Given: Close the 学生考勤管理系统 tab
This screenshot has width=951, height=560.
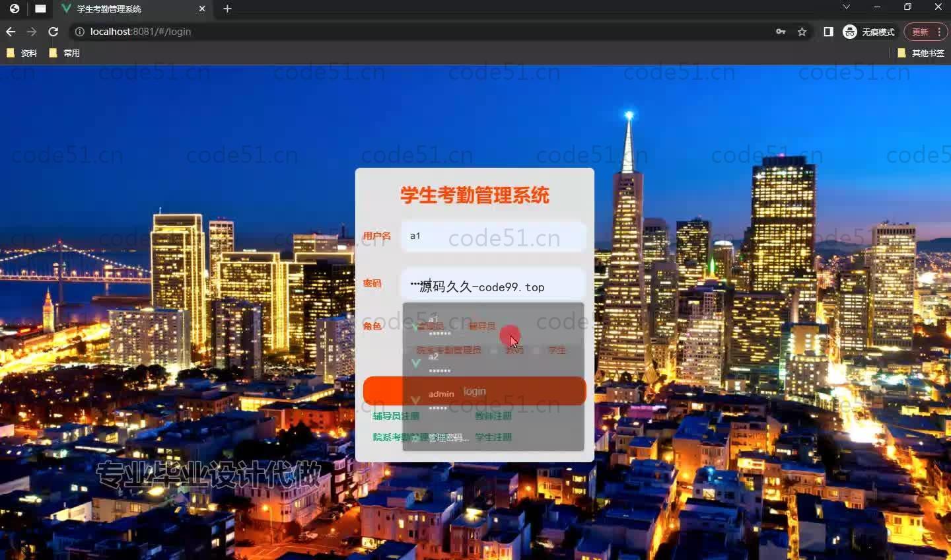Looking at the screenshot, I should (202, 9).
